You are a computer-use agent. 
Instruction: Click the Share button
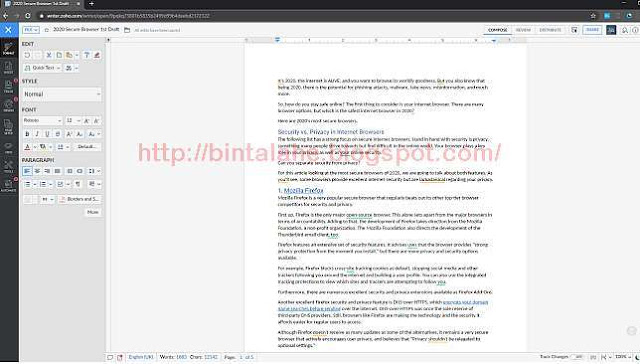coord(592,30)
